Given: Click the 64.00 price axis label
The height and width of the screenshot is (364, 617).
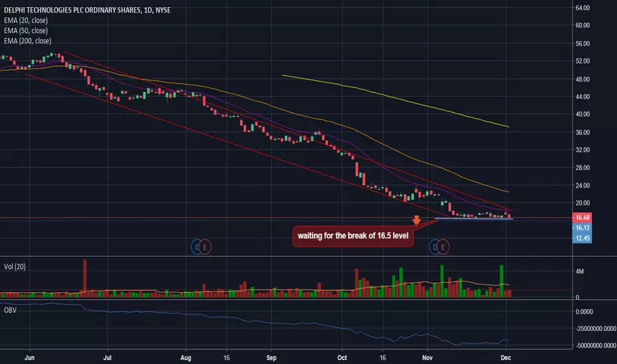Looking at the screenshot, I should (x=583, y=8).
